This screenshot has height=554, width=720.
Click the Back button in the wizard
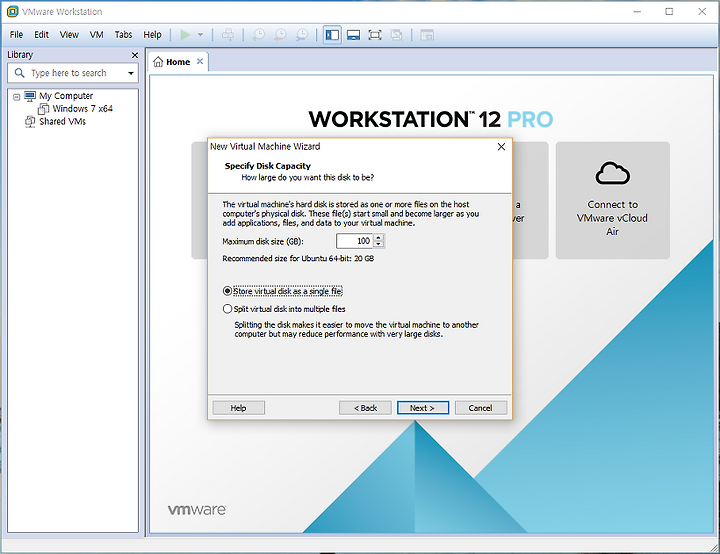click(x=365, y=408)
